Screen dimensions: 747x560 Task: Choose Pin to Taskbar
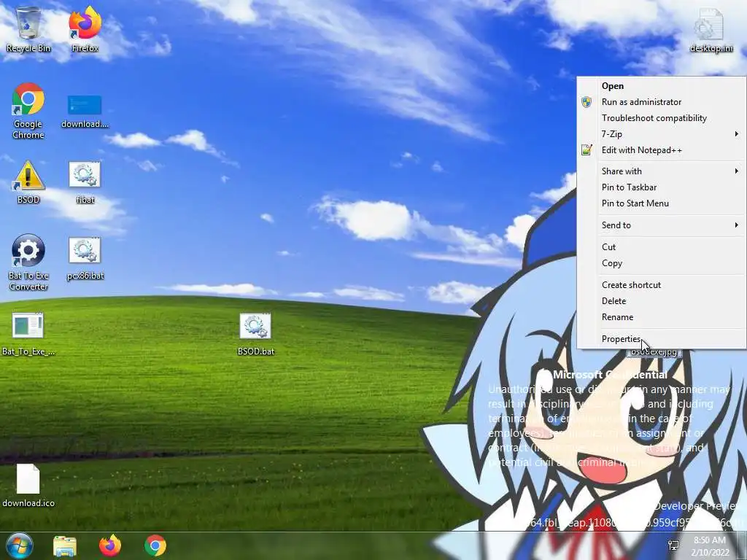pos(661,187)
